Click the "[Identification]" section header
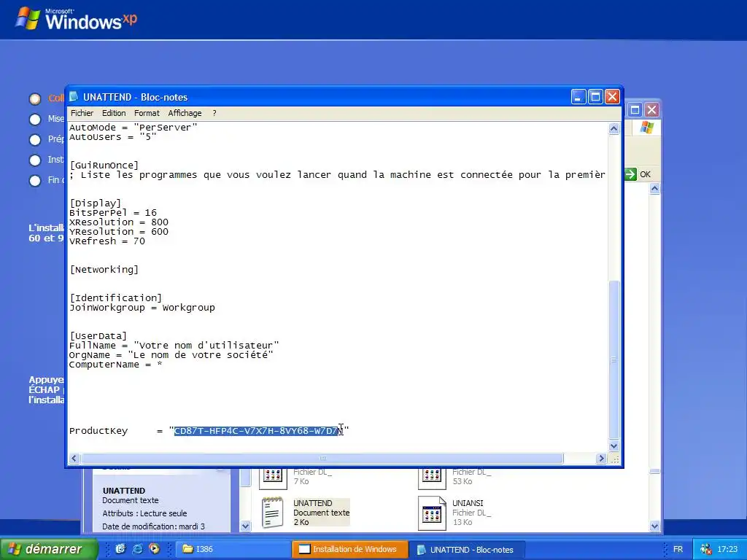 pos(116,298)
